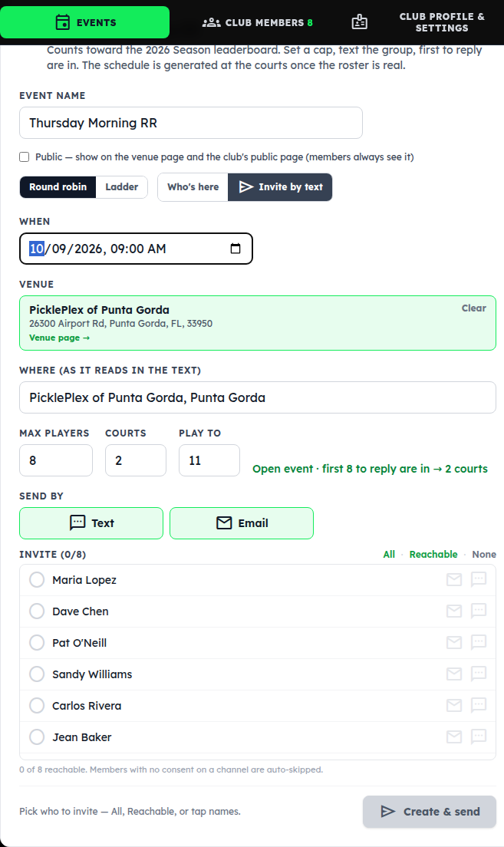
Task: Click the chat bubble icon beside Jean Baker
Action: [479, 737]
